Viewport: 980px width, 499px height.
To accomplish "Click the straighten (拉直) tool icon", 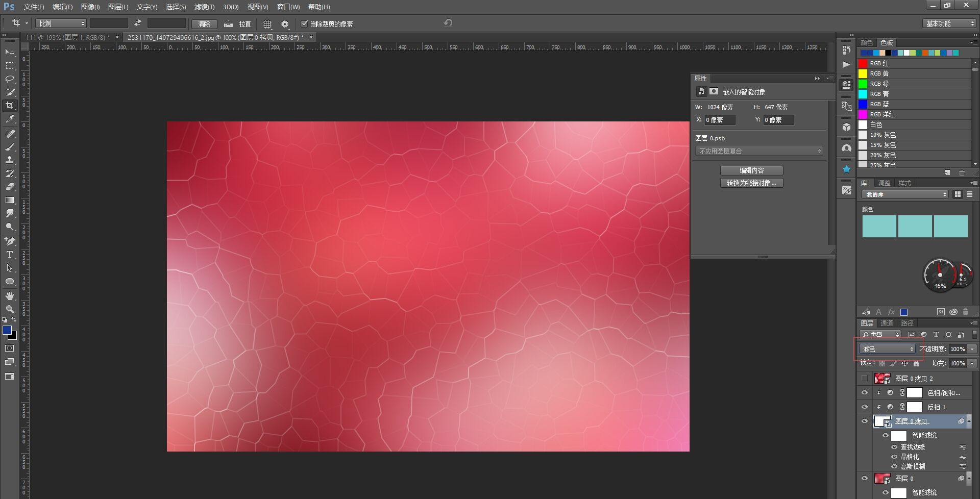I will click(228, 24).
